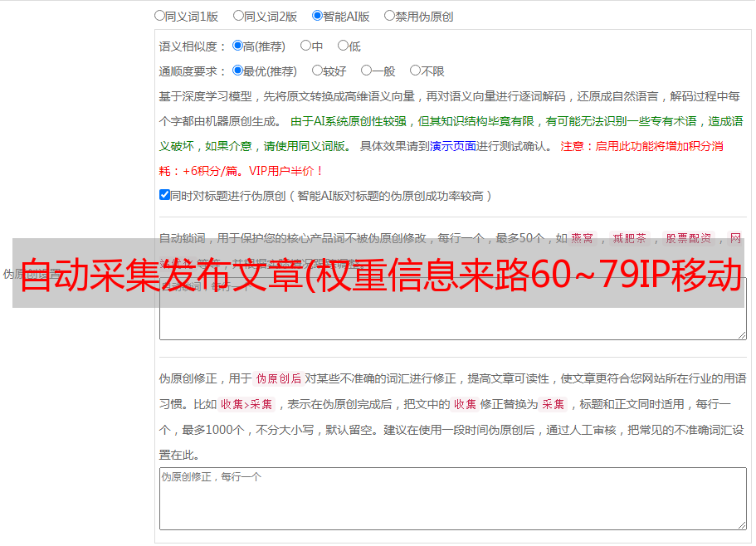Set 通顺度要求 to 一般
Viewport: 756px width, 546px height.
(367, 71)
